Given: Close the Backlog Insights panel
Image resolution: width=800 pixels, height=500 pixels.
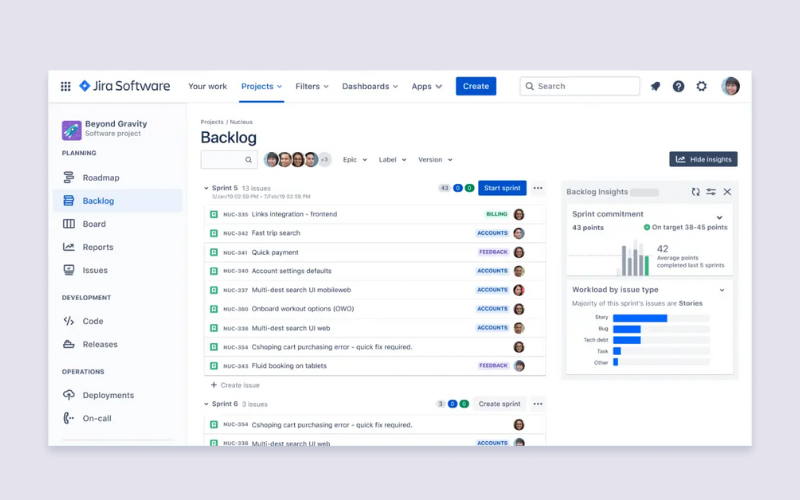Looking at the screenshot, I should 727,191.
